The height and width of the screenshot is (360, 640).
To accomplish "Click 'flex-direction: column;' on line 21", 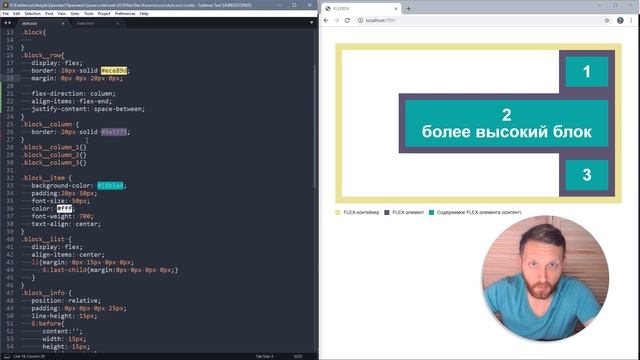I will point(73,93).
